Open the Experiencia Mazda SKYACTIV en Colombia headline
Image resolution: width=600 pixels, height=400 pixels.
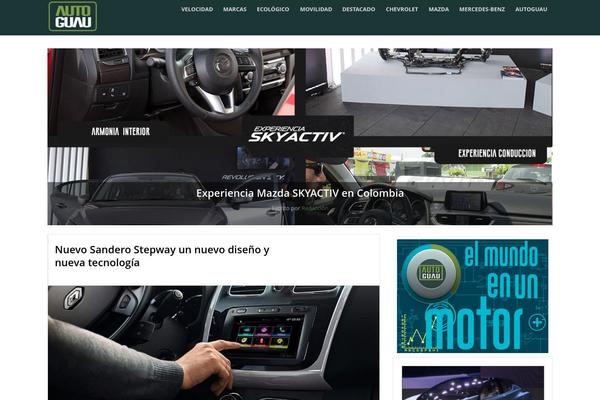(x=300, y=193)
